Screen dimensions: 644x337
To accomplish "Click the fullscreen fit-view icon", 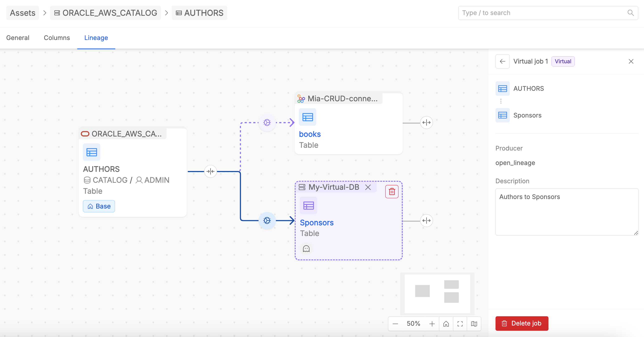I will (460, 324).
